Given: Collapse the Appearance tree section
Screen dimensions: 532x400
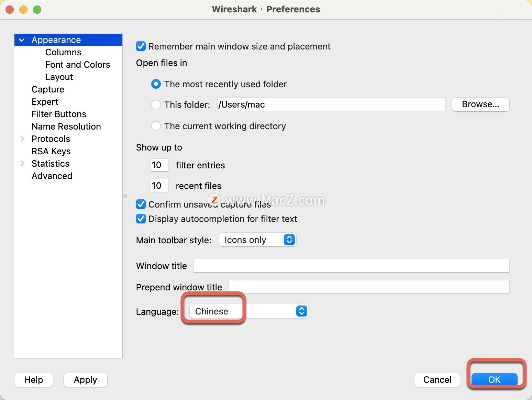Looking at the screenshot, I should point(22,40).
